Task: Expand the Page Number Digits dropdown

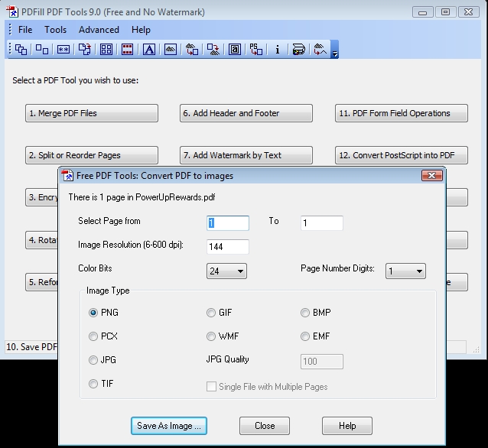Action: point(405,271)
